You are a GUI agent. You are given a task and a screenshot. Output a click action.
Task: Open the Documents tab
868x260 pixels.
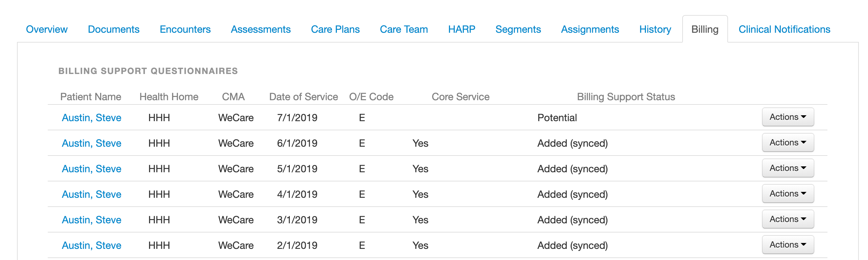click(x=113, y=29)
